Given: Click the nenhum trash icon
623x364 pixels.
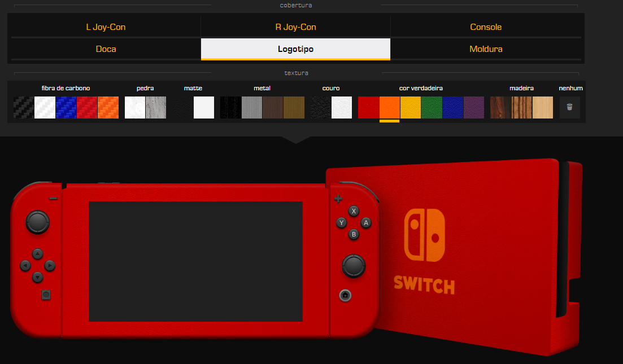Looking at the screenshot, I should 570,107.
